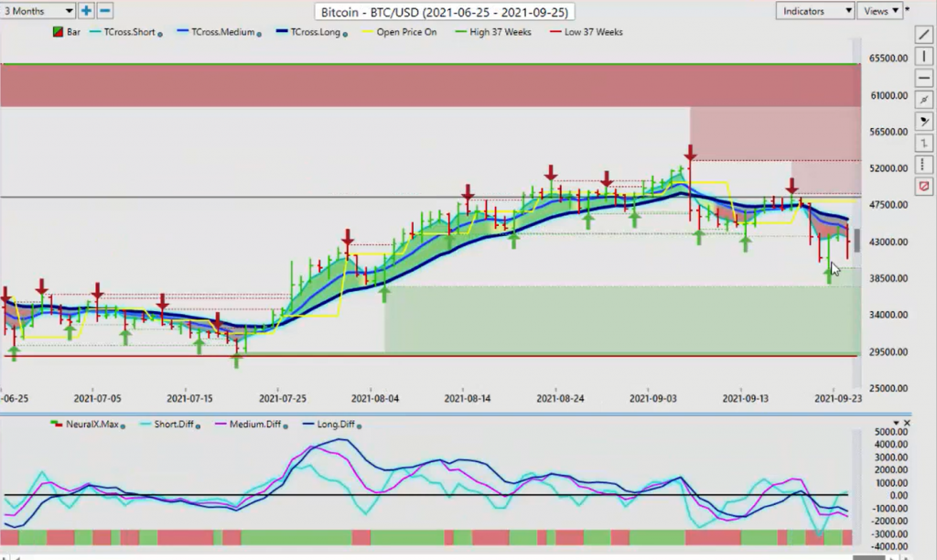937x560 pixels.
Task: Click the dot beside Short.Diff legend
Action: (x=198, y=426)
